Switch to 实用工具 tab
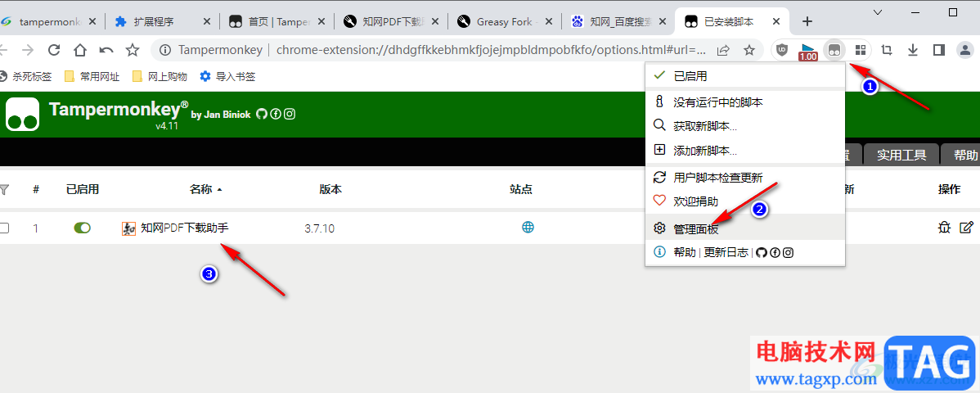980x393 pixels. (901, 156)
